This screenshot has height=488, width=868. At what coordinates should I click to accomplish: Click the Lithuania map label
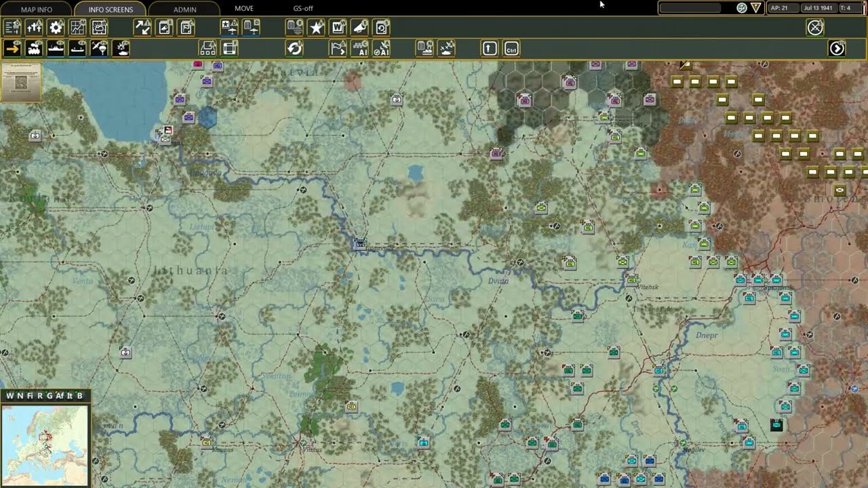coord(190,270)
